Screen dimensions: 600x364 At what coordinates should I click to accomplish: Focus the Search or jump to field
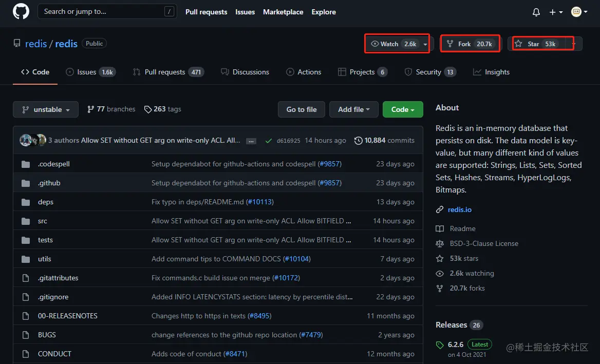[x=107, y=11]
